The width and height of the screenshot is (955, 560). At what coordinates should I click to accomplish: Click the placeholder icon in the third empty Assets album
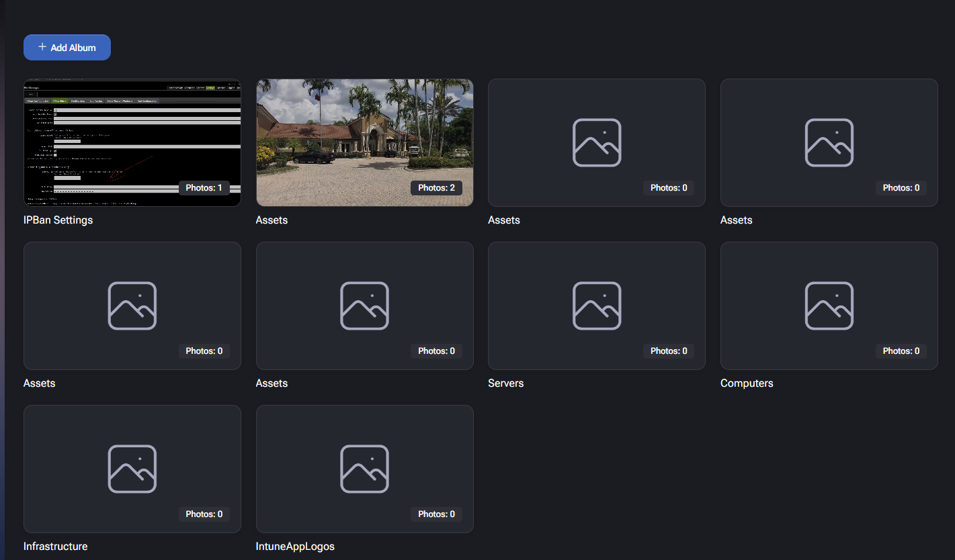pyautogui.click(x=364, y=306)
